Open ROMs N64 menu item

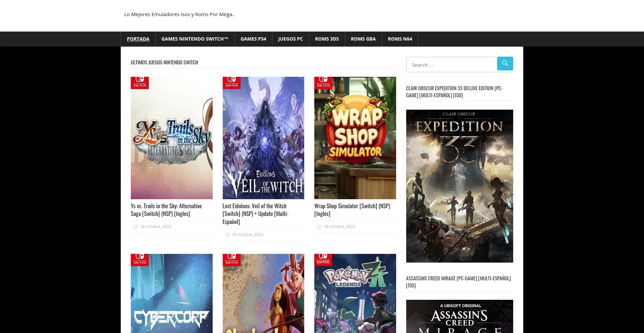[x=400, y=39]
